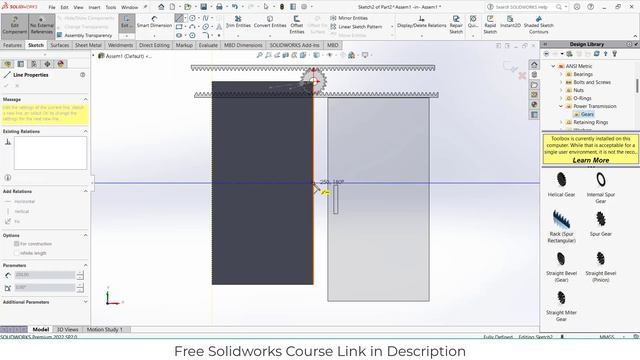The height and width of the screenshot is (360, 640).
Task: Switch to the 3D Views tab
Action: click(67, 329)
